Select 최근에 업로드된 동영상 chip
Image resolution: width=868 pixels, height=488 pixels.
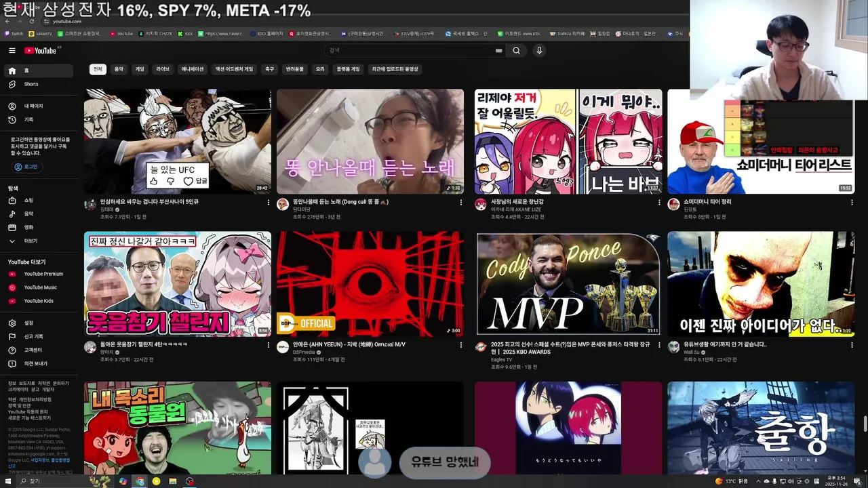tap(395, 69)
